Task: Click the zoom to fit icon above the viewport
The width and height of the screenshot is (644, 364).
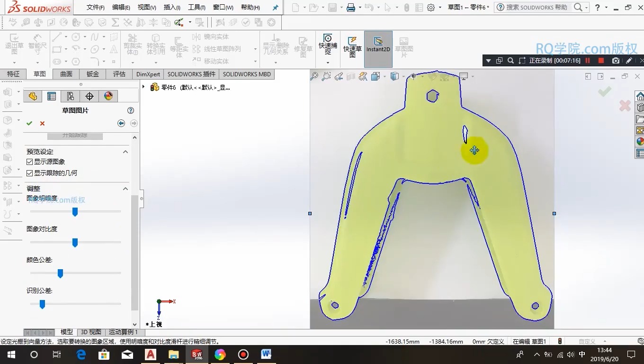Action: (x=315, y=76)
